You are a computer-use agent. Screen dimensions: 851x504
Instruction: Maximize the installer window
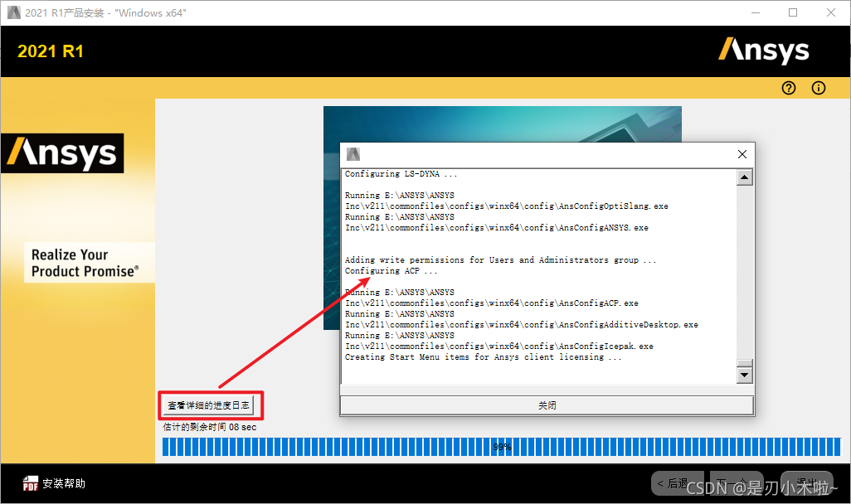793,12
